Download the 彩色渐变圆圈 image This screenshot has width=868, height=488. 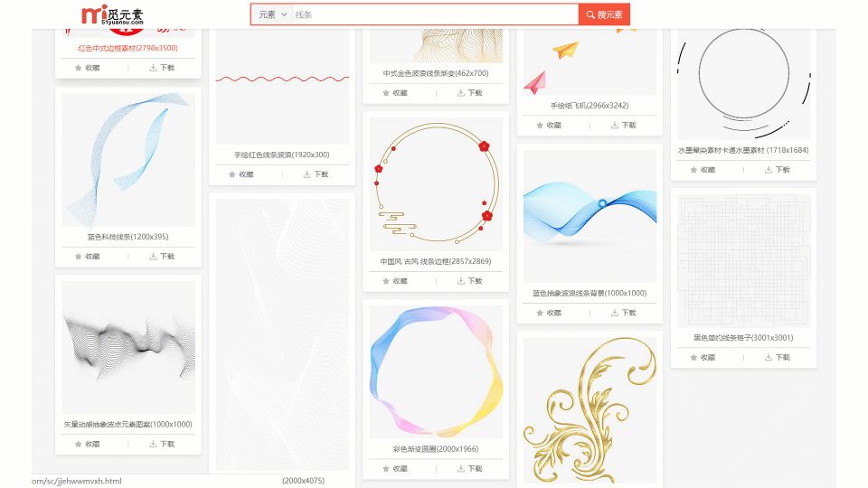coord(460,469)
